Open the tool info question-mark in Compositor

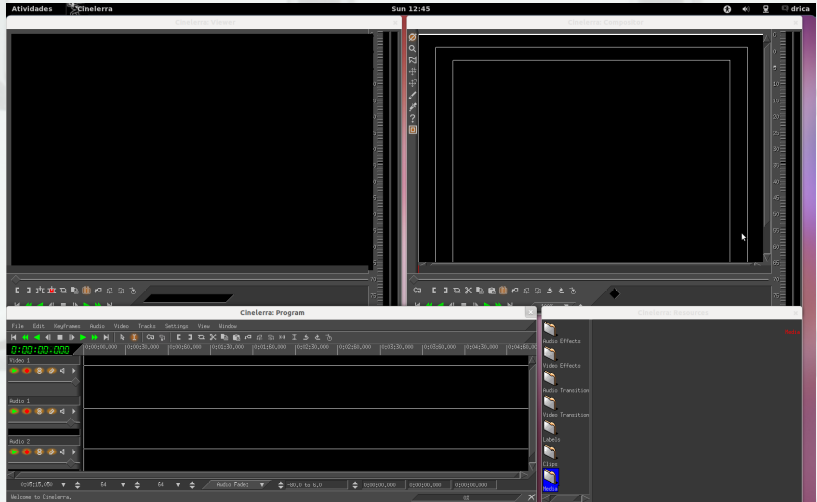[x=412, y=118]
